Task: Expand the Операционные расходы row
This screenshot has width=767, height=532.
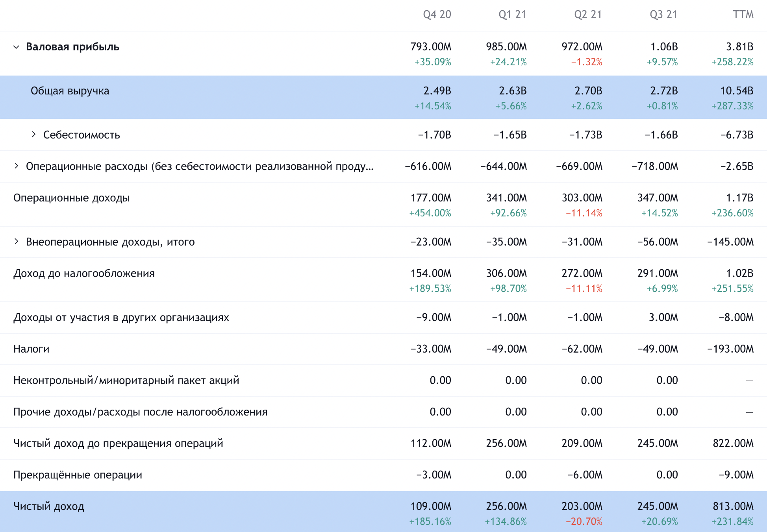Action: (x=16, y=166)
